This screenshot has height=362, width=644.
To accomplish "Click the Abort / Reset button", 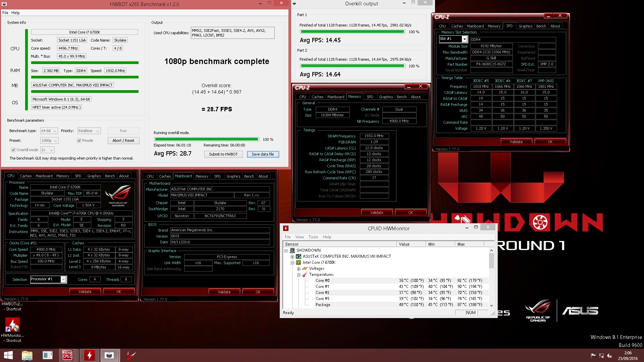I will coord(123,140).
